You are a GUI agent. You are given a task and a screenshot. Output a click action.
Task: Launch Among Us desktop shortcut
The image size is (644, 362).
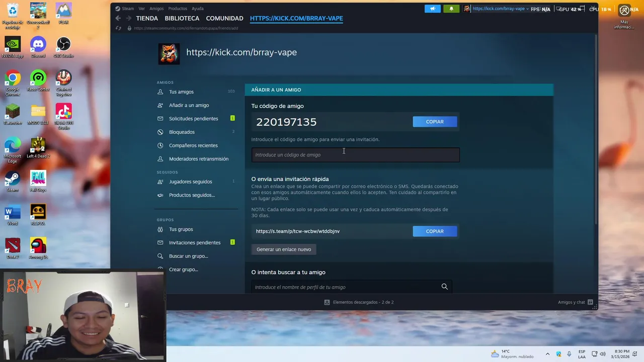(x=38, y=248)
